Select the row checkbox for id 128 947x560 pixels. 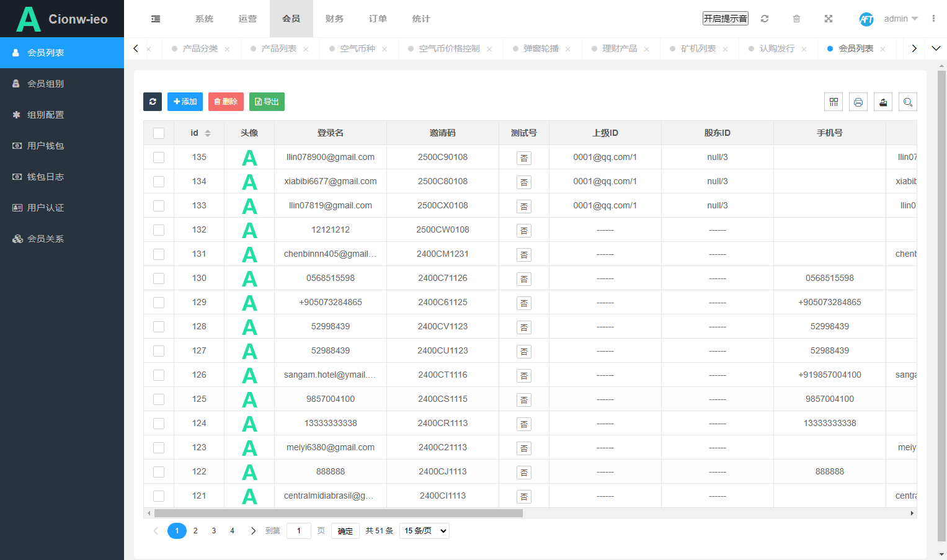click(159, 327)
